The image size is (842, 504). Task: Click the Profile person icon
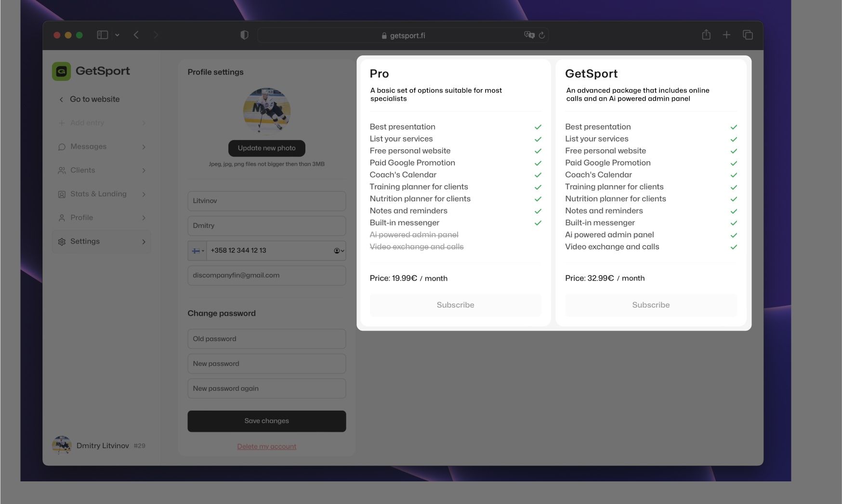coord(62,218)
